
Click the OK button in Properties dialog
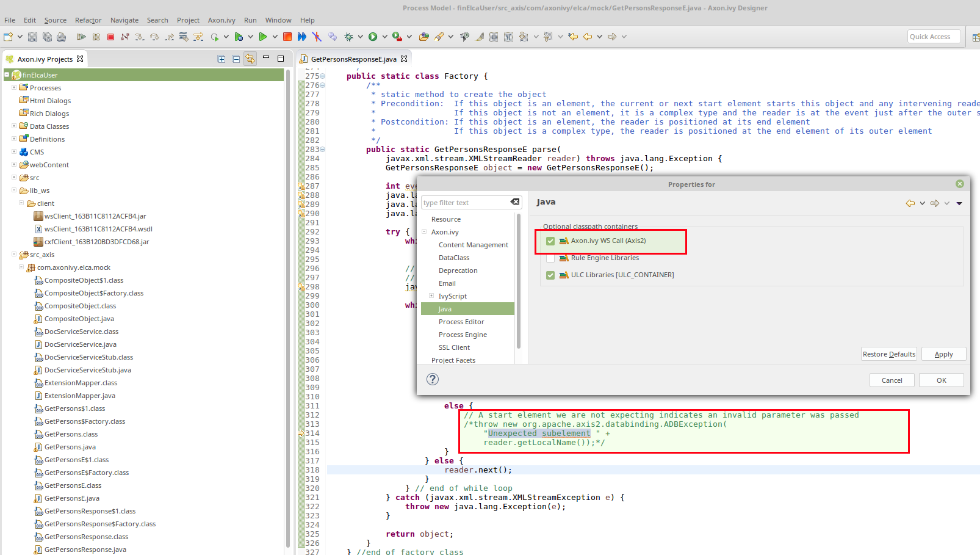942,380
